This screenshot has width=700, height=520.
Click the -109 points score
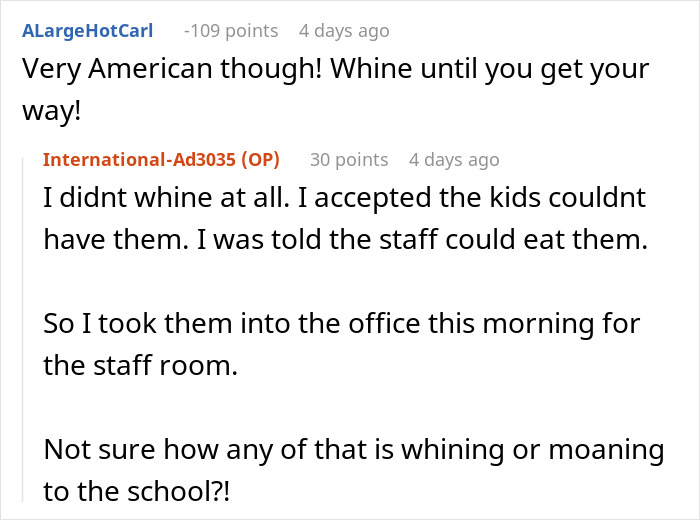click(x=231, y=31)
